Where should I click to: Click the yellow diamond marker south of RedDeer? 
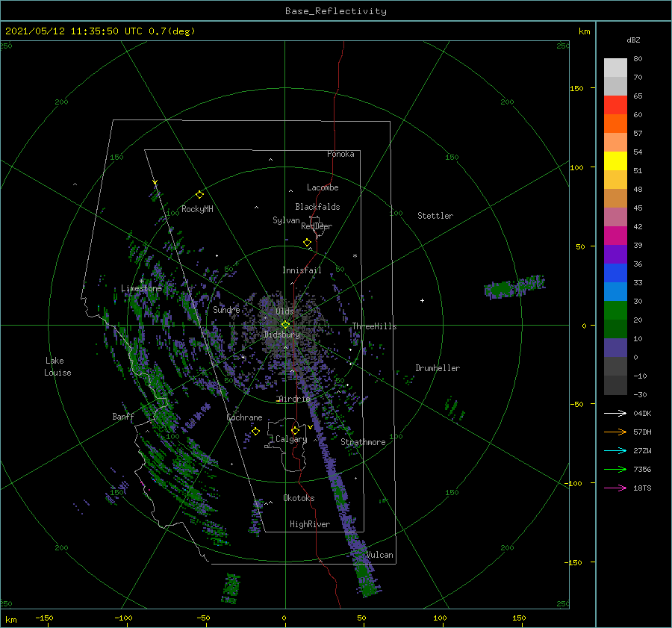coord(308,242)
